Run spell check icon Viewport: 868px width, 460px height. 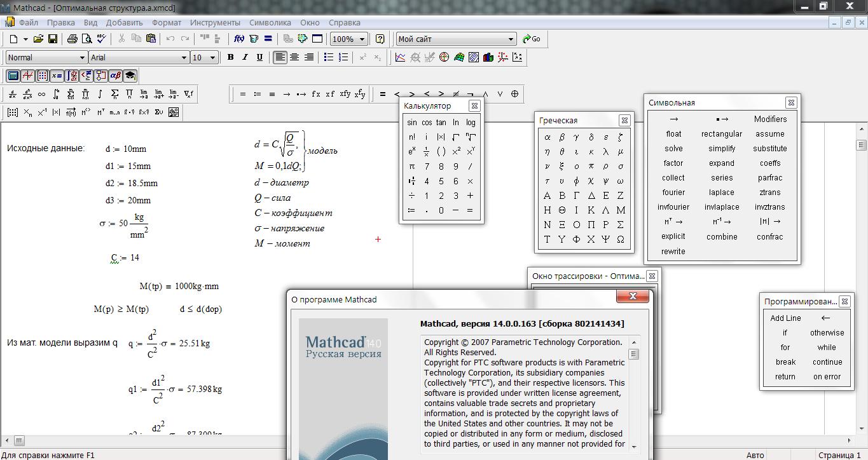(101, 39)
